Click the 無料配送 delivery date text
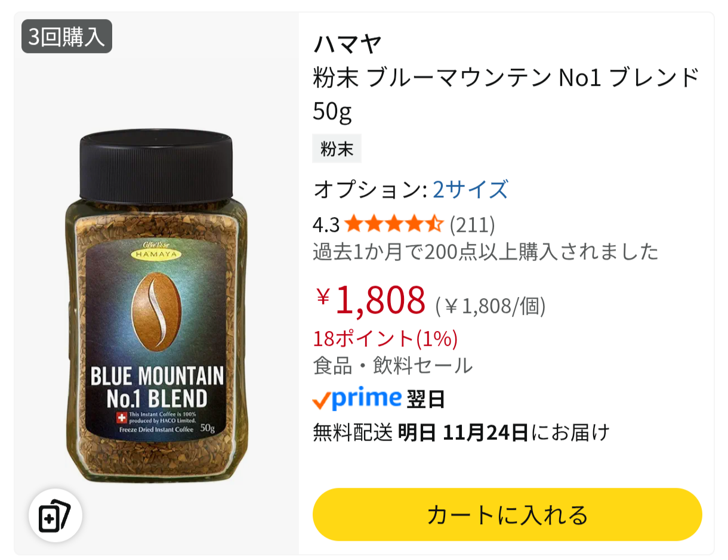Image resolution: width=728 pixels, height=560 pixels. click(x=461, y=432)
